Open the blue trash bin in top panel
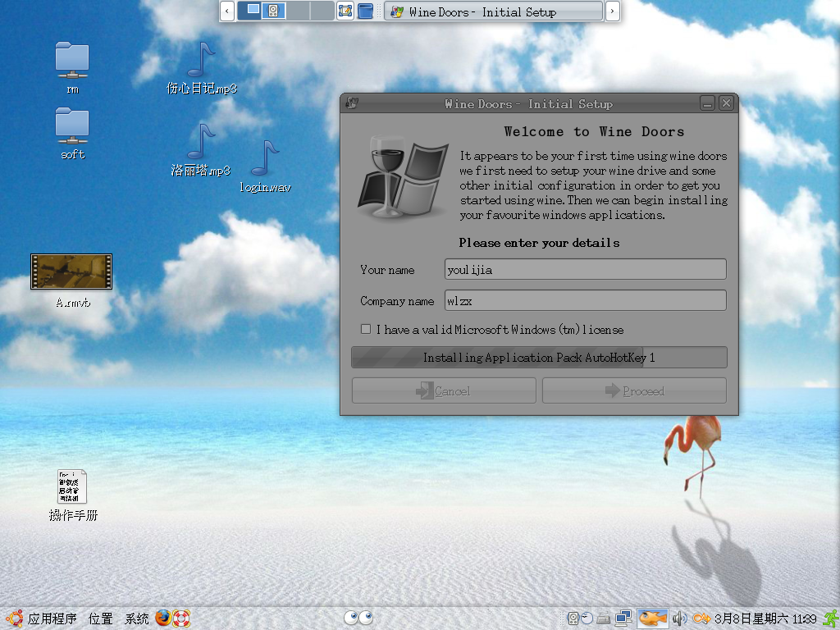The height and width of the screenshot is (630, 840). pyautogui.click(x=365, y=11)
